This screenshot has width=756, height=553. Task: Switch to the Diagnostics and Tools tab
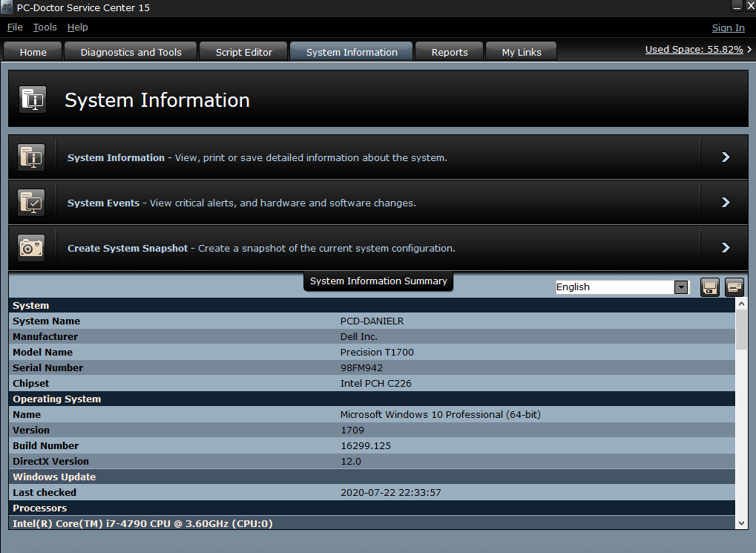pyautogui.click(x=131, y=52)
